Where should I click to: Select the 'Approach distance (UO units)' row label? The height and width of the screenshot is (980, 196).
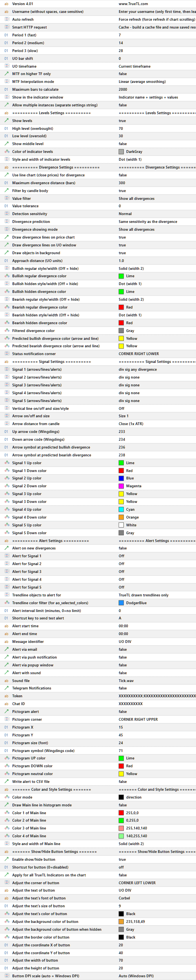[x=37, y=261]
